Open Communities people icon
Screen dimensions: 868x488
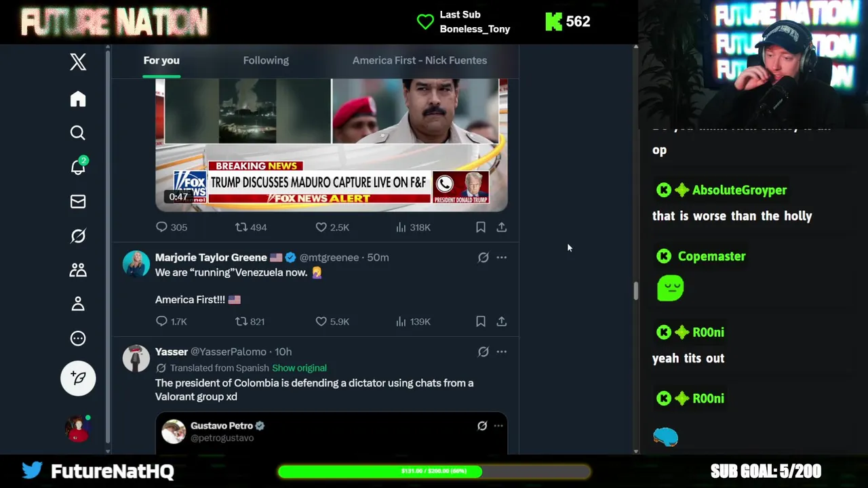click(x=78, y=270)
